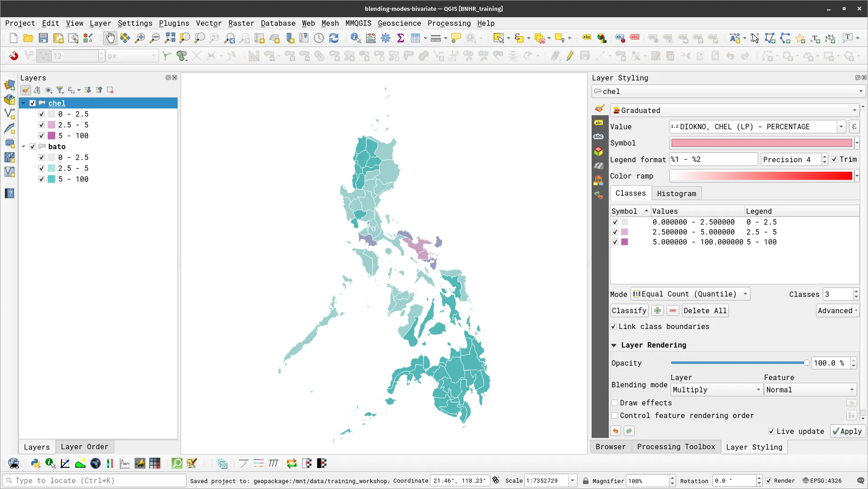Show statistical summary panel

[x=400, y=38]
